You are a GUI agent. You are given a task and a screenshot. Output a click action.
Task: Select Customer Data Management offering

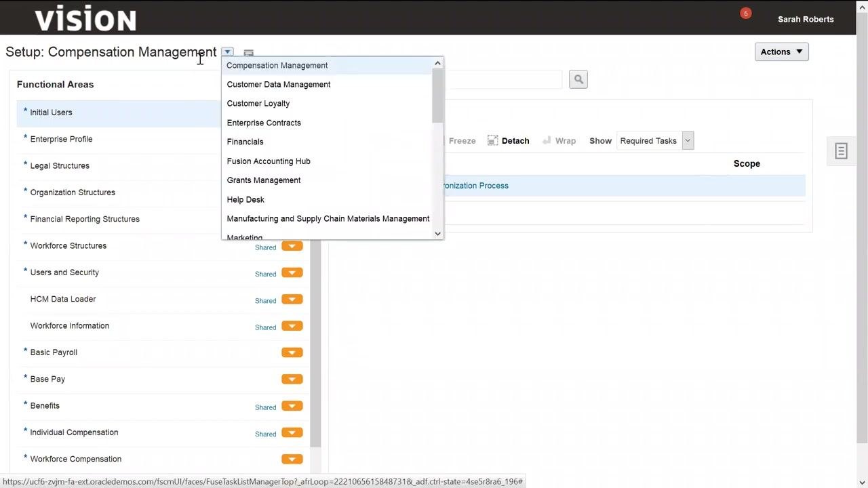(x=327, y=84)
